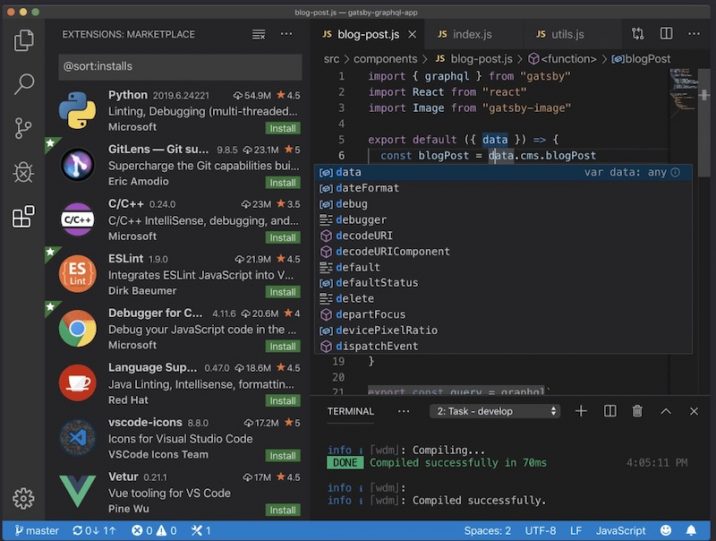Choose debugger keyword suggestion

pos(503,220)
